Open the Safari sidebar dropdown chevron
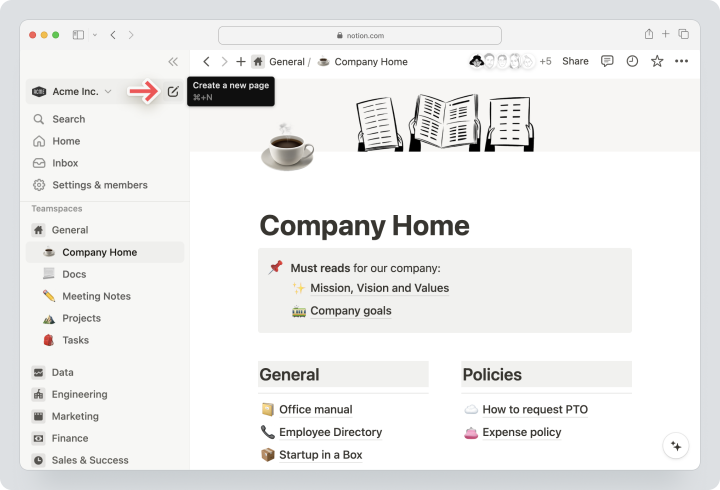Image resolution: width=720 pixels, height=490 pixels. pyautogui.click(x=95, y=35)
